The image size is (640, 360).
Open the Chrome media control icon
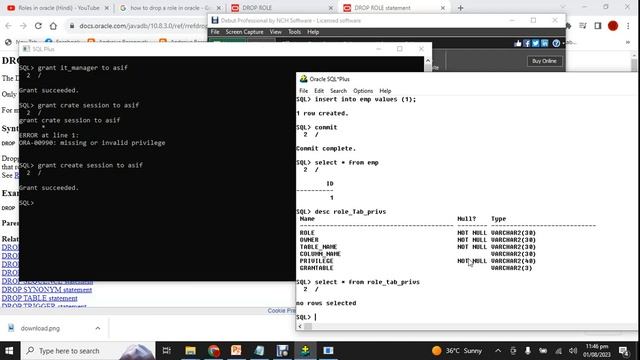pos(583,26)
